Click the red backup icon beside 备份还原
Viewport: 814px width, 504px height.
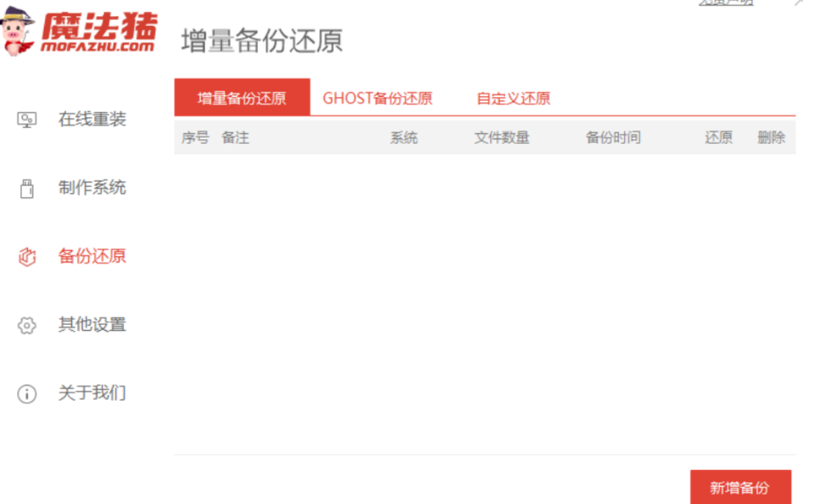[27, 257]
